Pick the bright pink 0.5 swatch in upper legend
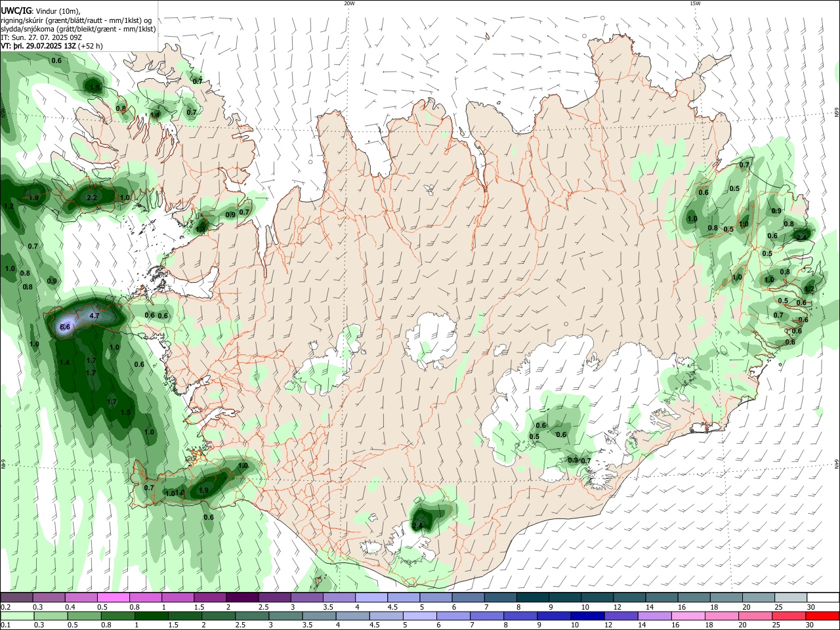840x630 pixels. [x=114, y=597]
